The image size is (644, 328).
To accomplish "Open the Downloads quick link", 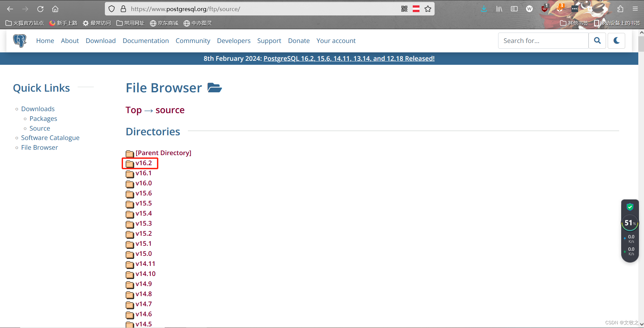I will point(38,109).
